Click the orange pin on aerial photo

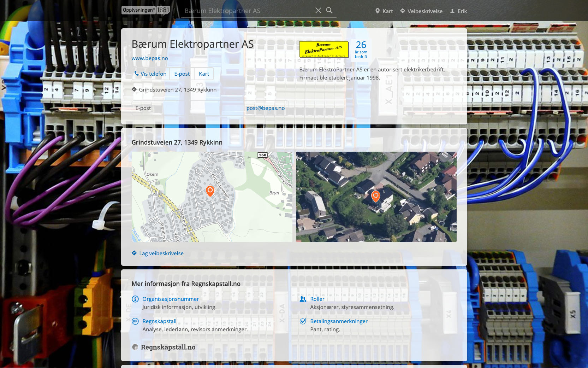click(x=376, y=196)
